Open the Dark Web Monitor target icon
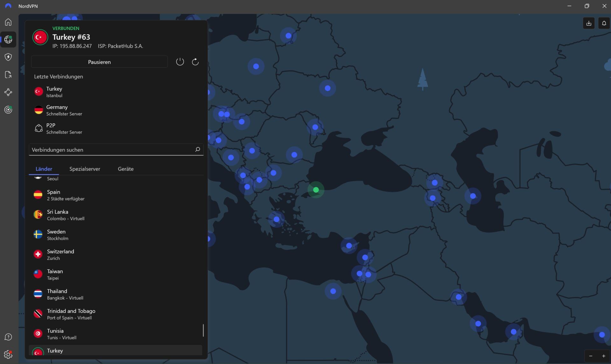This screenshot has height=364, width=611. point(8,110)
